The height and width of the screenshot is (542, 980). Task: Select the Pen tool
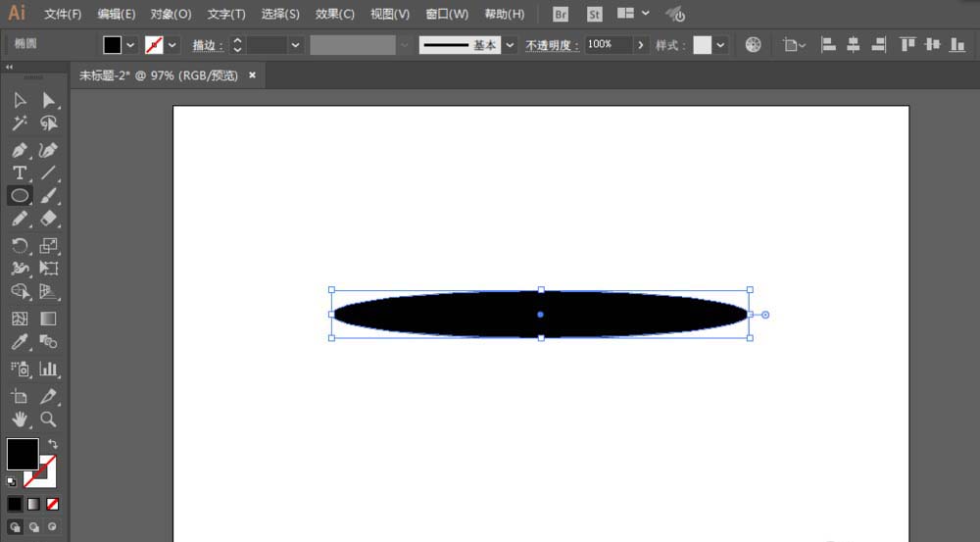[x=20, y=150]
